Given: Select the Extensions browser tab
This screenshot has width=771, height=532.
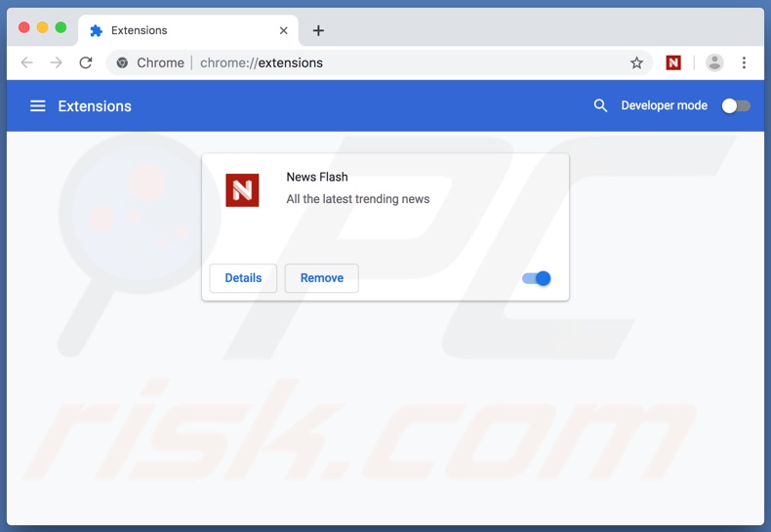Looking at the screenshot, I should (176, 30).
